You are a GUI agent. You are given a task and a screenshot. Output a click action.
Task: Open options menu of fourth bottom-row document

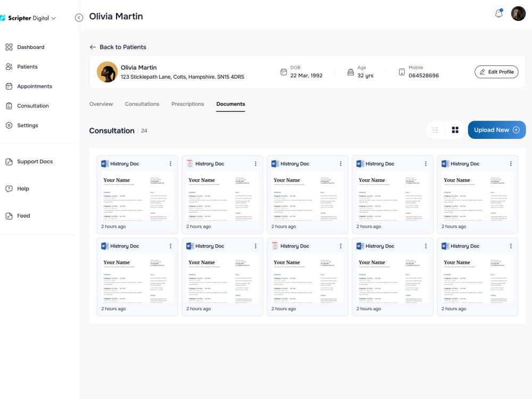[x=426, y=246]
